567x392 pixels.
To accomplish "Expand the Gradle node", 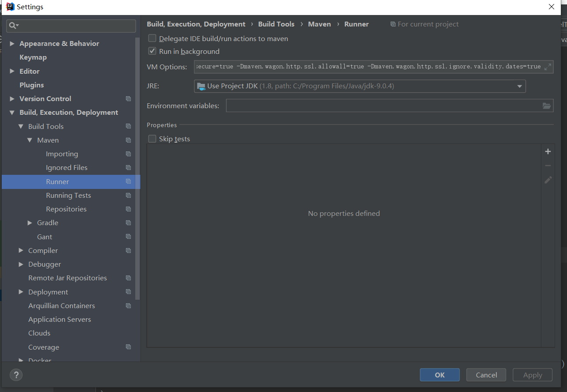I will tap(30, 223).
